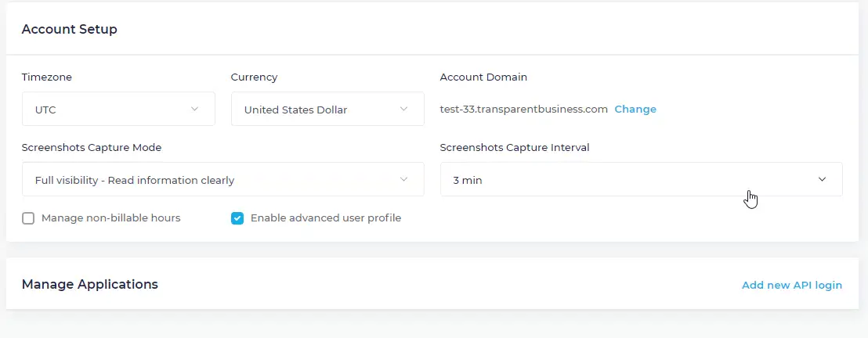Click the Screenshots Capture Mode chevron arrow
Screen dimensions: 868x338
tap(403, 179)
